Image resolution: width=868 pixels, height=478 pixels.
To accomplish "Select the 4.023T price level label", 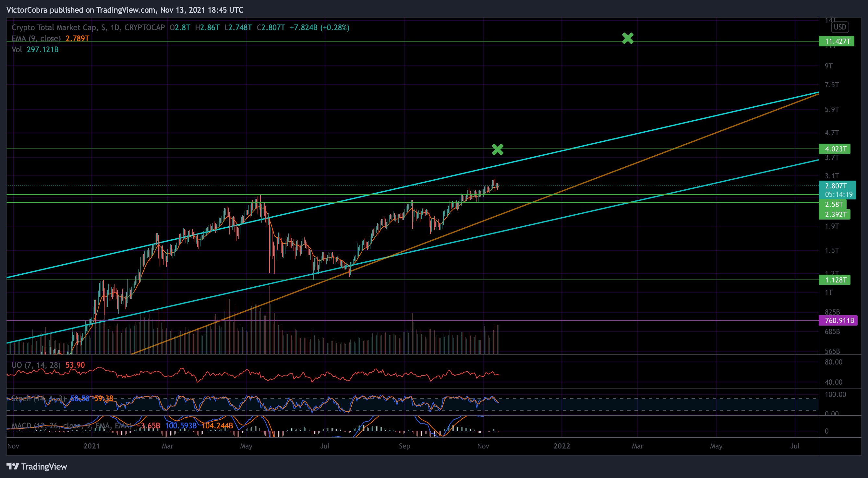I will click(x=835, y=149).
